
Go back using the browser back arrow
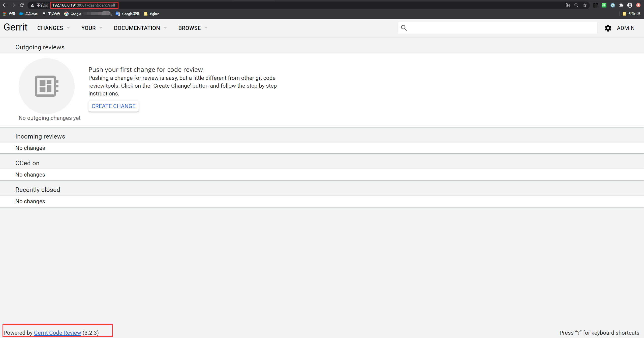click(5, 5)
